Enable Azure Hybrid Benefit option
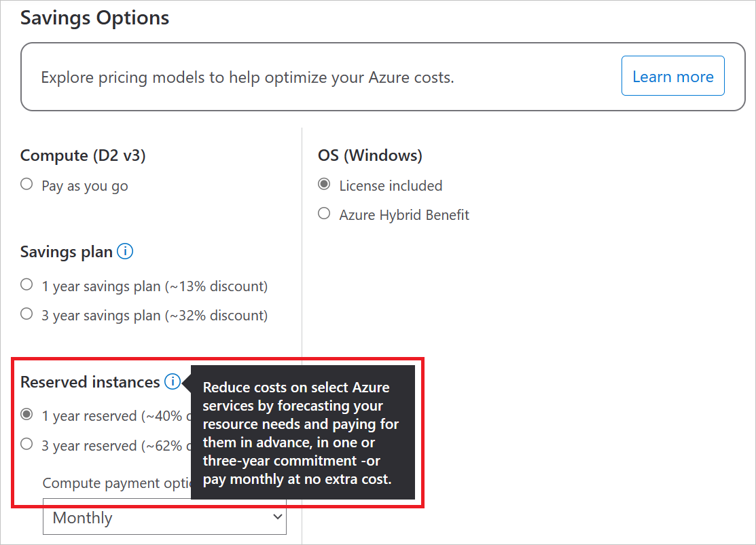Viewport: 756px width, 545px height. [324, 212]
